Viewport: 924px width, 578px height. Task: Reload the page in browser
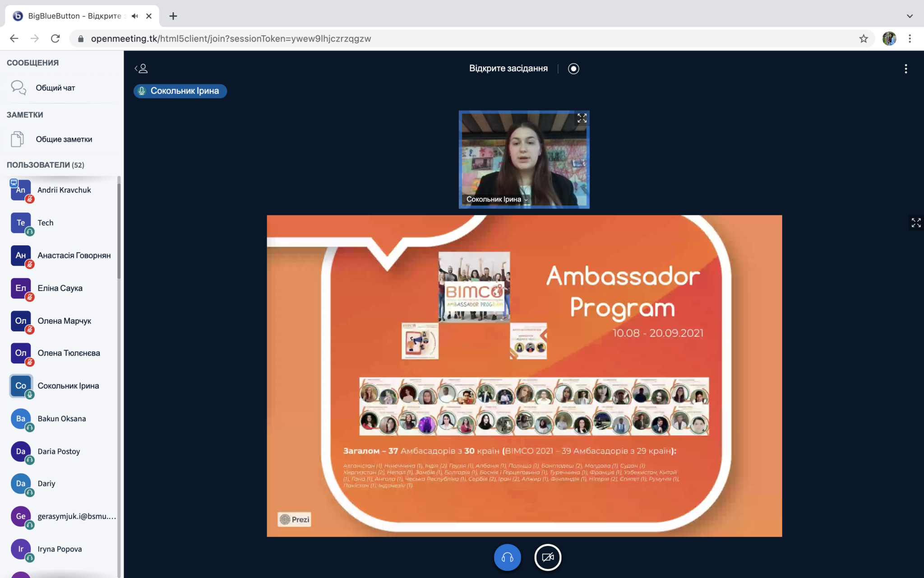coord(55,39)
